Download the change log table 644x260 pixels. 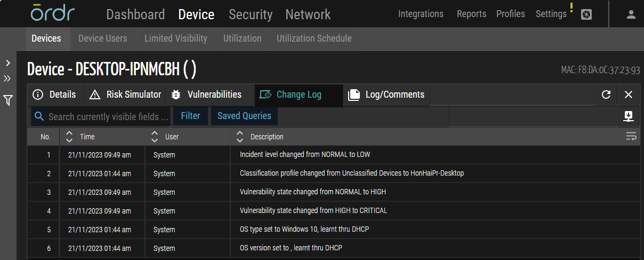click(x=628, y=116)
